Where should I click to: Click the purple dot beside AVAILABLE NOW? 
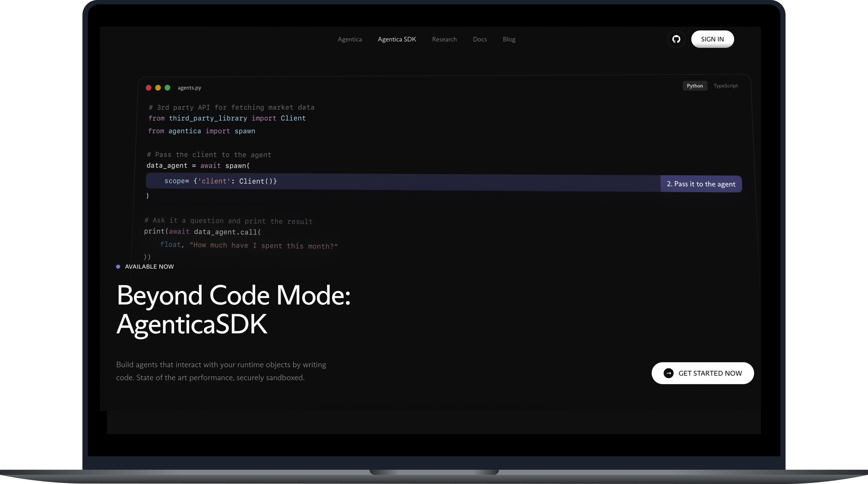118,266
